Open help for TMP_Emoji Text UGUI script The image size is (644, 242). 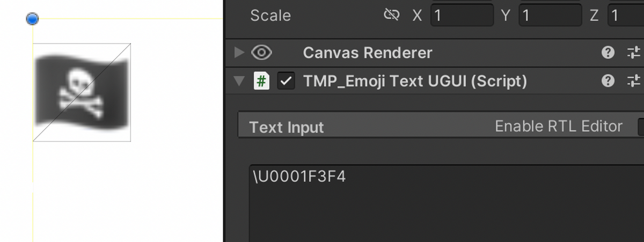(608, 81)
